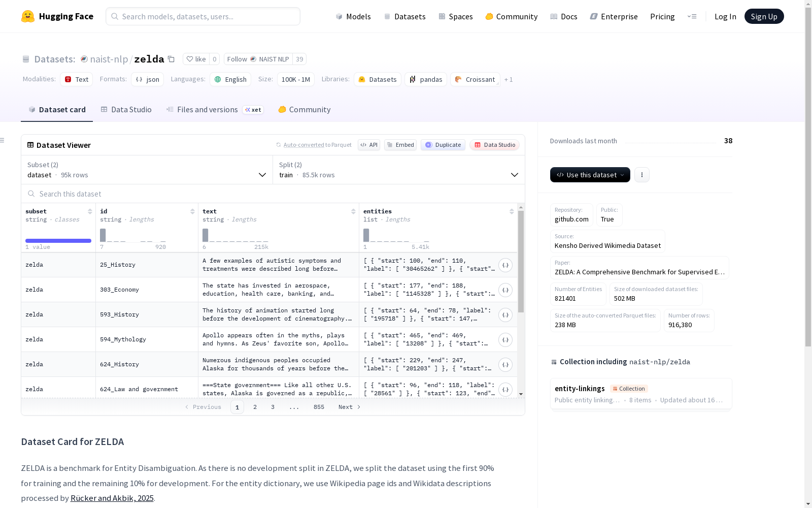This screenshot has height=508, width=812.
Task: Click the entities lengths histogram bar
Action: [366, 235]
